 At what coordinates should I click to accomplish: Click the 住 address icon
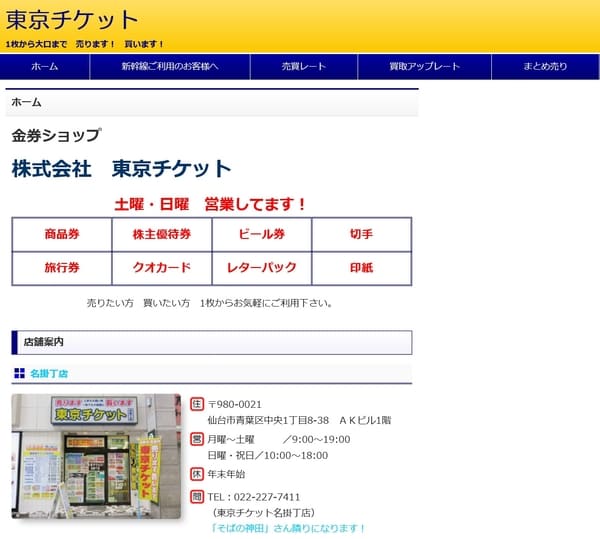(x=197, y=404)
